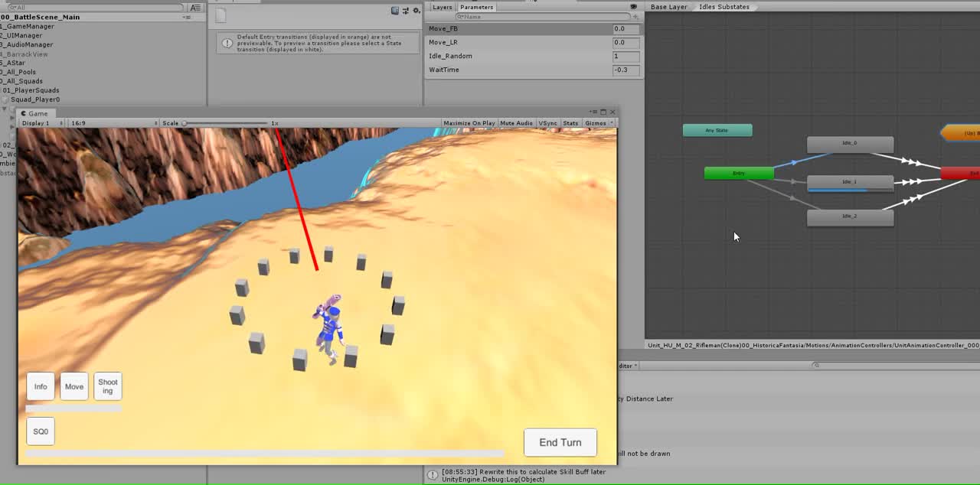980x485 pixels.
Task: Select the Base Layer breadcrumb
Action: (x=668, y=7)
